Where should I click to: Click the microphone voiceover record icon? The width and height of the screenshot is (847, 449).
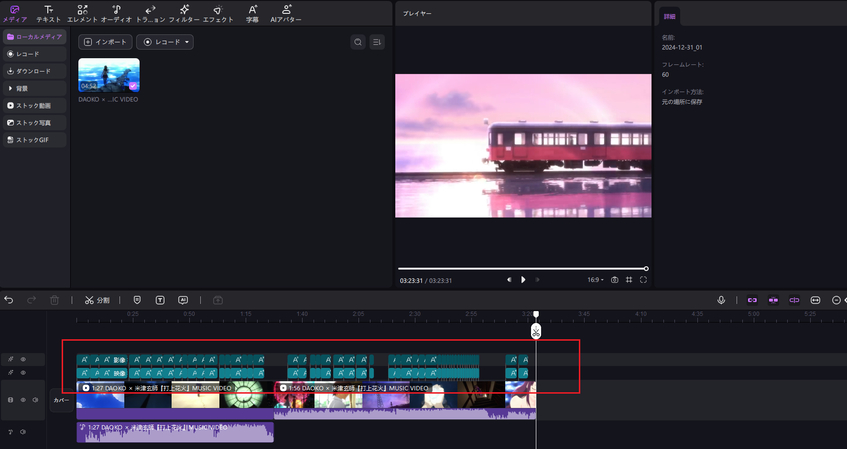pyautogui.click(x=721, y=299)
